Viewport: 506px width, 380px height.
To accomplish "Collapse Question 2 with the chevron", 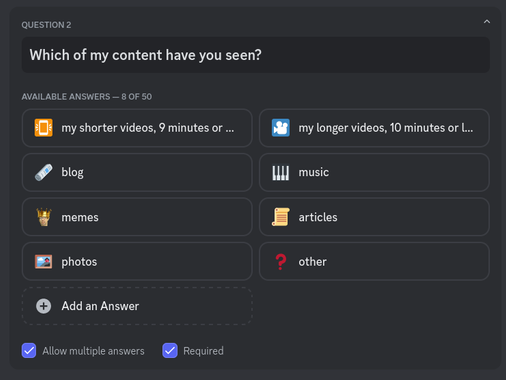I will point(487,22).
